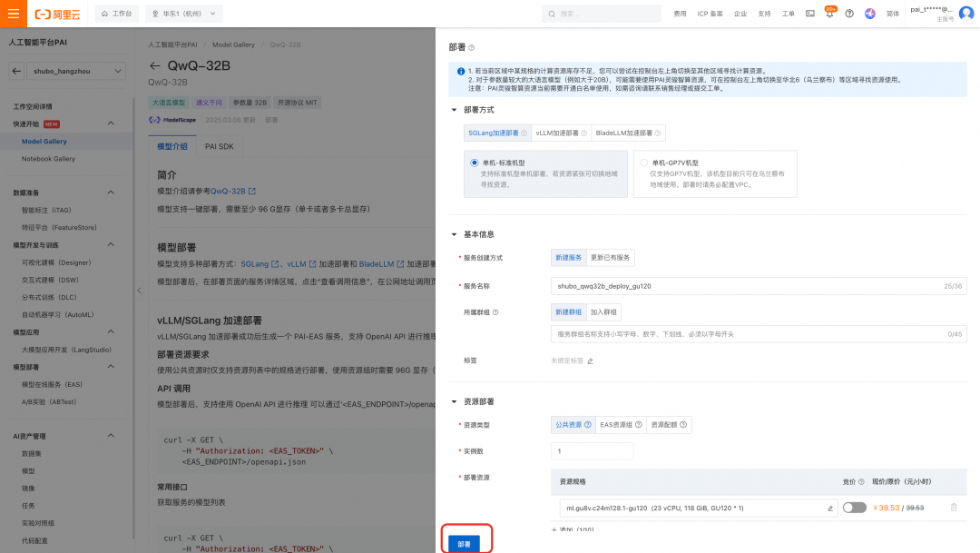The height and width of the screenshot is (553, 980).
Task: Choose the 更新已有服务 option
Action: tap(610, 258)
